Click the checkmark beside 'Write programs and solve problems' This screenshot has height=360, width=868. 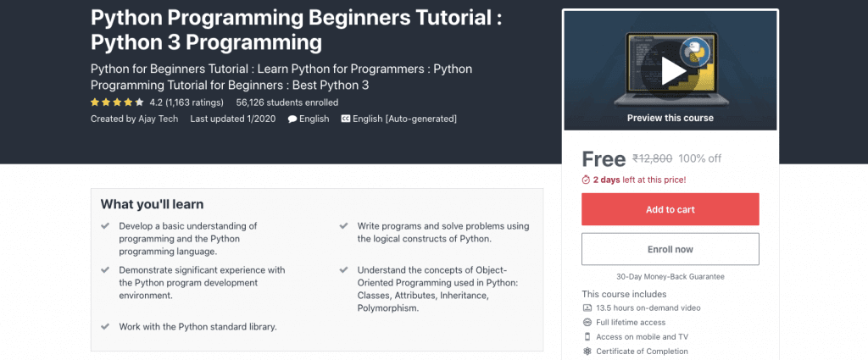[344, 225]
